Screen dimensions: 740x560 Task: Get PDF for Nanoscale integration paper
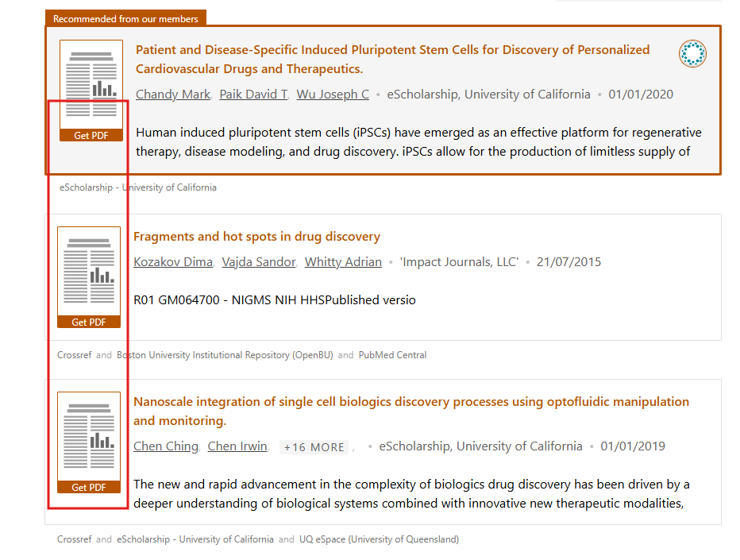tap(89, 487)
